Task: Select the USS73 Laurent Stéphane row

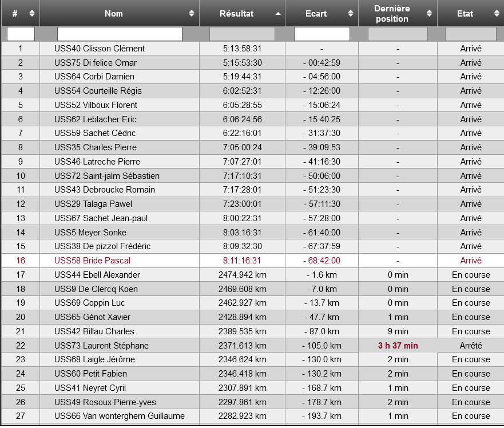Action: coord(101,346)
